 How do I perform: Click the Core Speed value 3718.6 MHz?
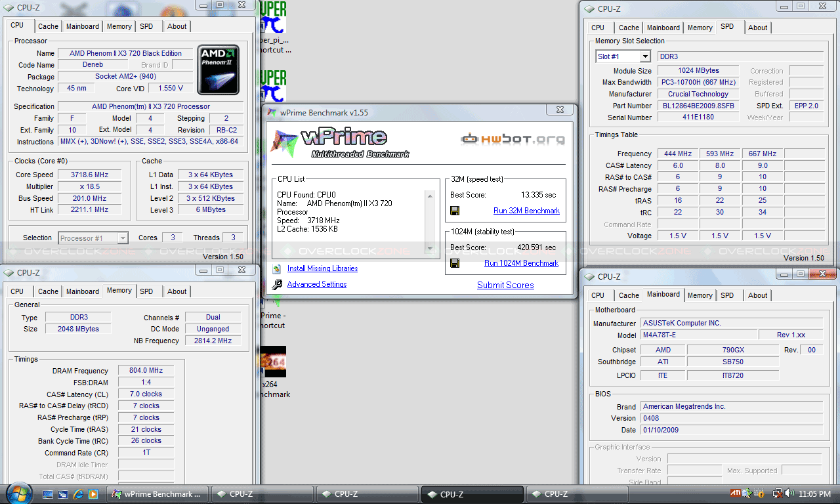(x=89, y=175)
